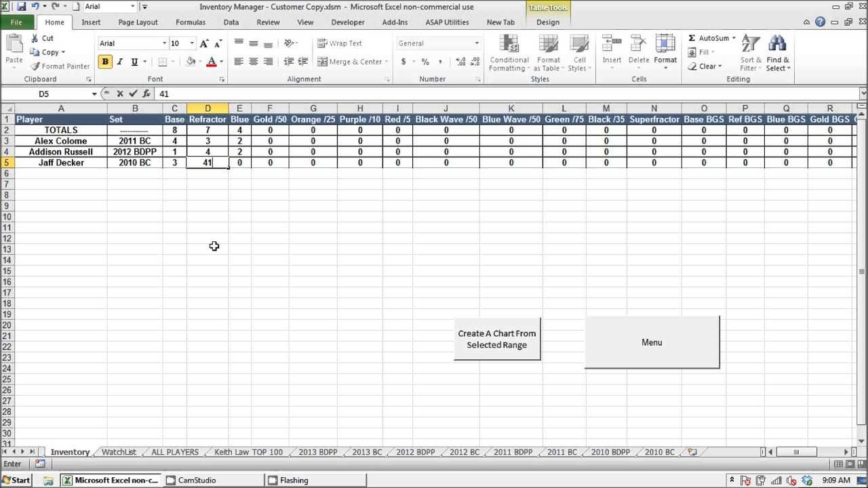Open the Formulas ribbon tab

(190, 22)
